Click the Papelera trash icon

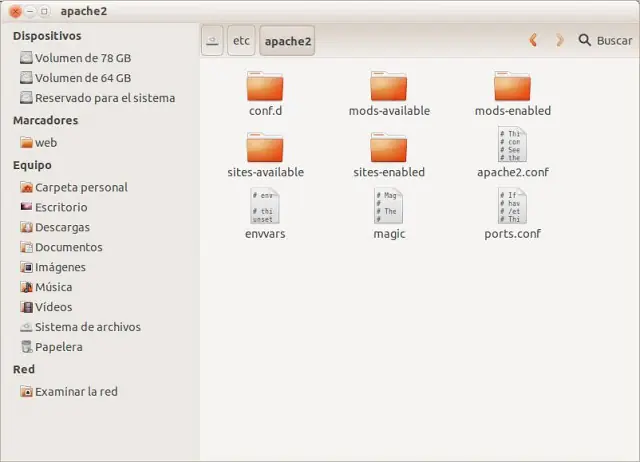click(26, 347)
